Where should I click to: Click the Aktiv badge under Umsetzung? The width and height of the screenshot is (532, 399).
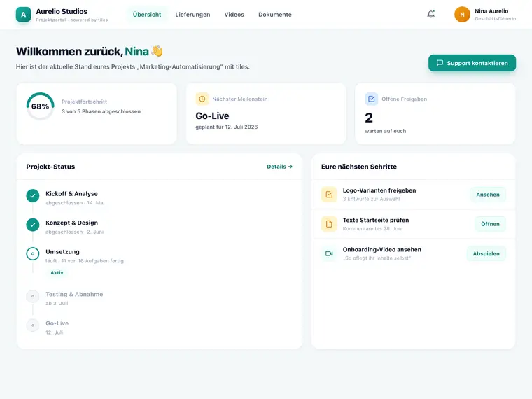pos(57,272)
